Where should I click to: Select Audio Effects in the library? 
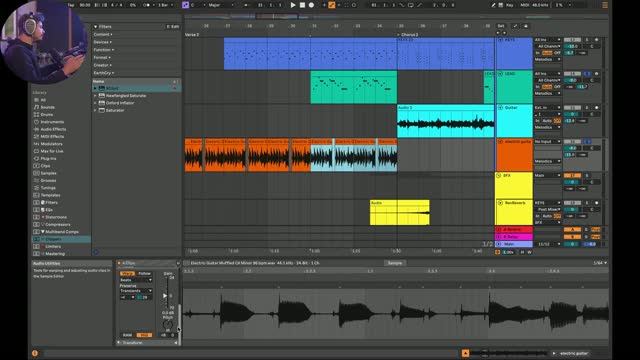tap(53, 129)
